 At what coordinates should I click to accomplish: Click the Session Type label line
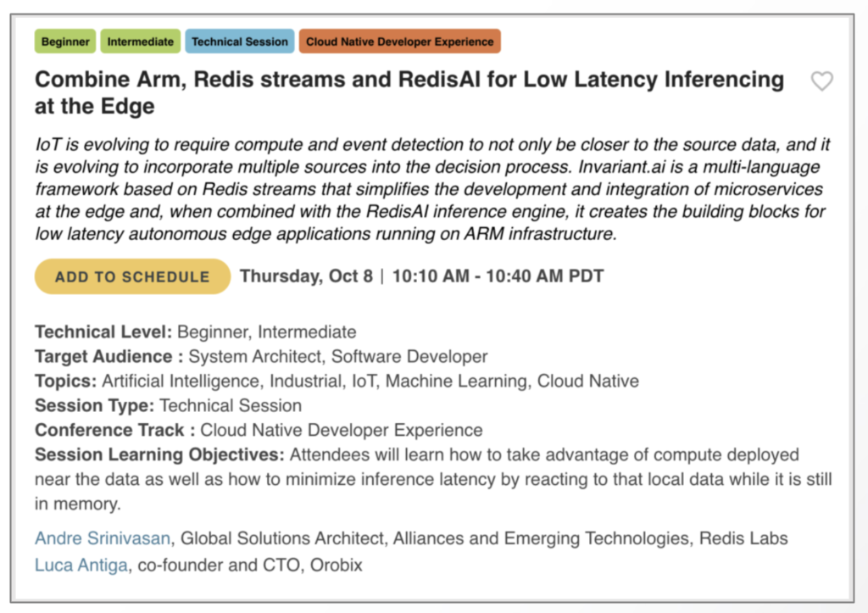click(168, 406)
